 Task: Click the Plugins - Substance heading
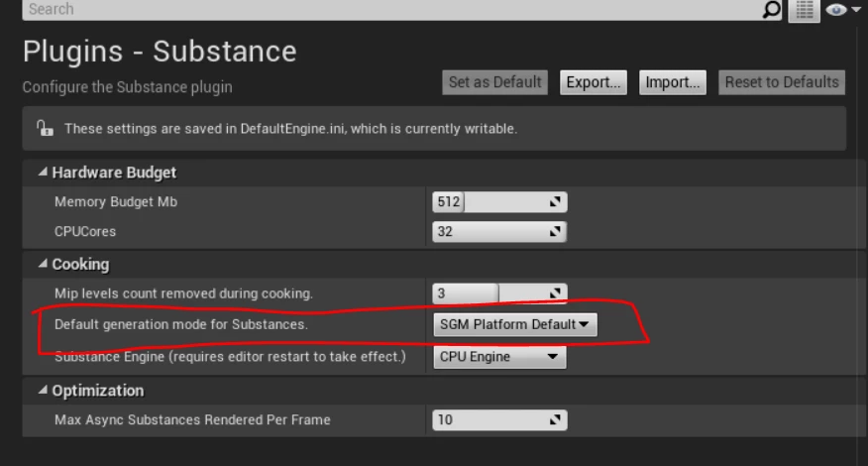[x=160, y=52]
